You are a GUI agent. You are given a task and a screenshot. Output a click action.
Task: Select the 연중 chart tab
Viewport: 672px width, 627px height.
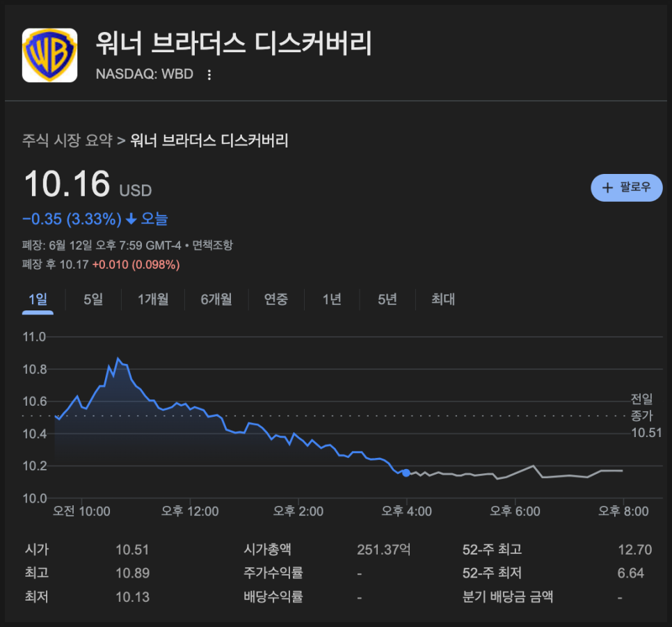[x=276, y=299]
